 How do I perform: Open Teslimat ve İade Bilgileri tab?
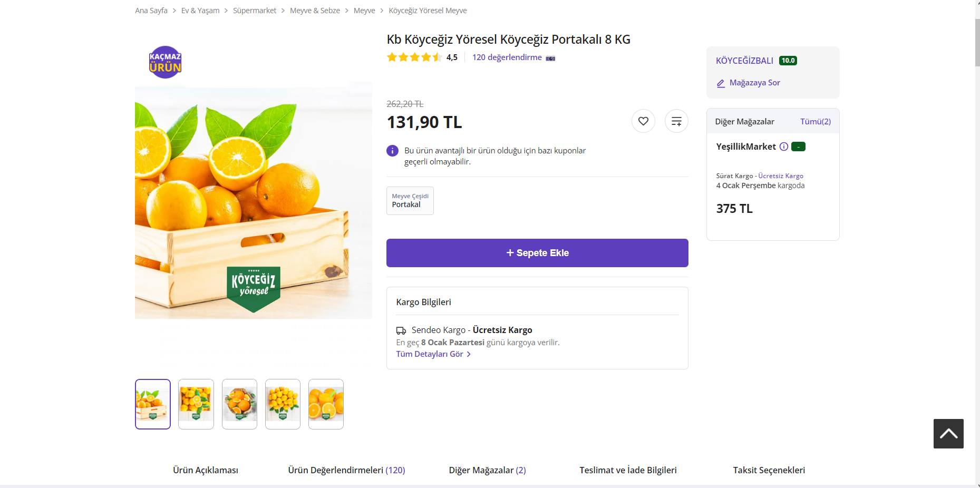(x=628, y=470)
